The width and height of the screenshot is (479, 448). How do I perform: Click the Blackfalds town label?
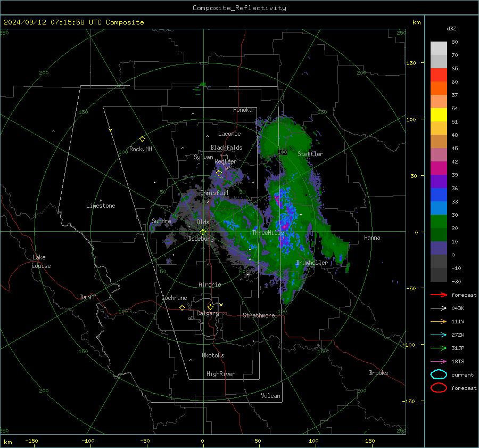(x=226, y=148)
